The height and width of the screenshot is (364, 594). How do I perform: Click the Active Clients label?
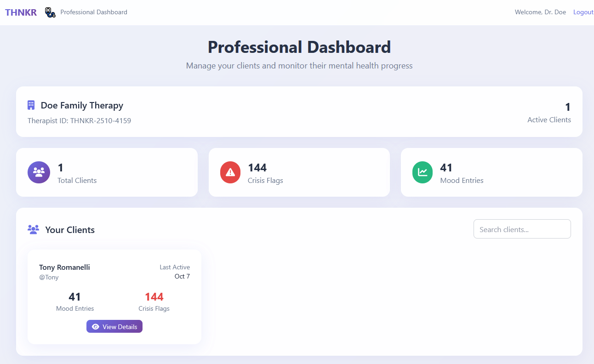tap(549, 119)
